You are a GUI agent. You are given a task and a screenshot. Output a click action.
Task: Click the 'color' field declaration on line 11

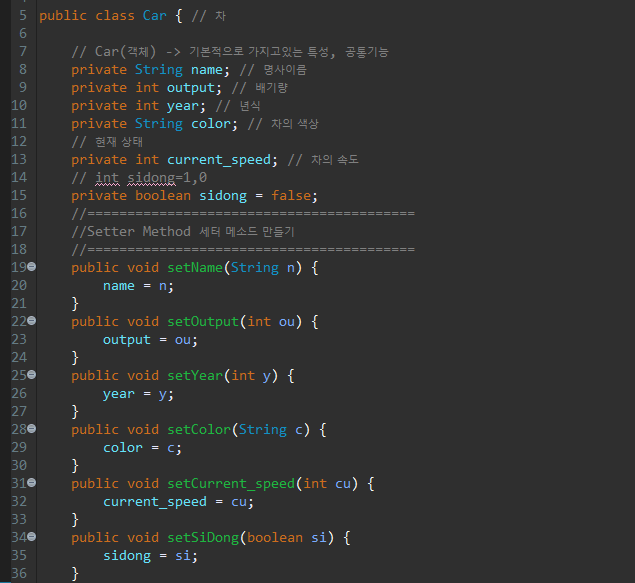(211, 123)
